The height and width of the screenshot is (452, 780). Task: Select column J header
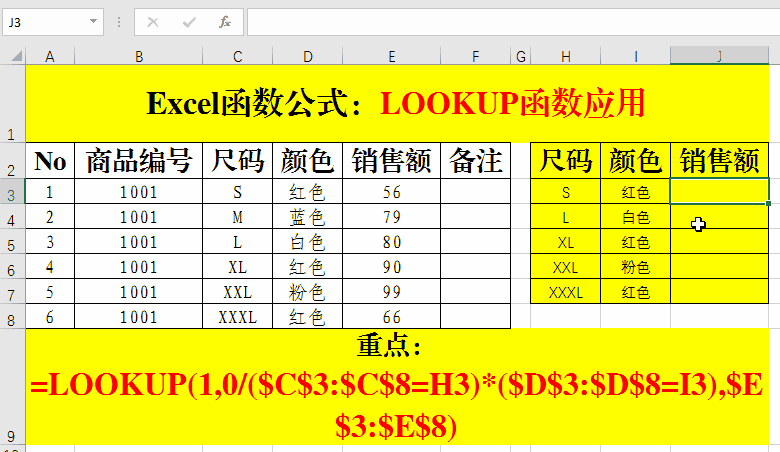coord(719,56)
